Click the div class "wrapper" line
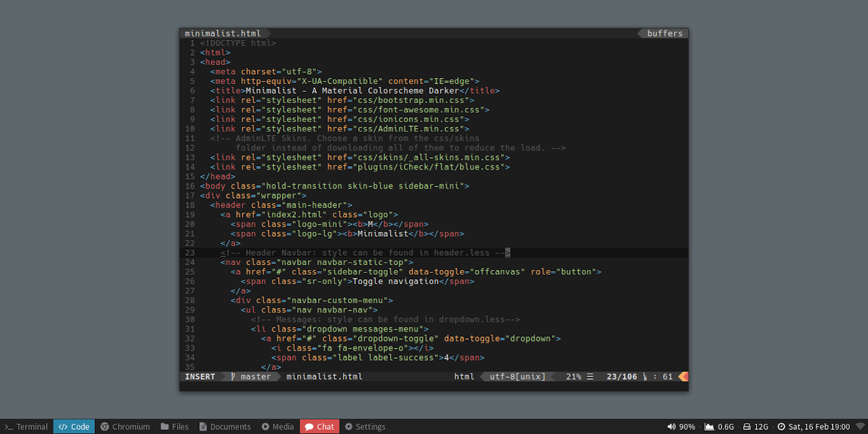Viewport: 868px width, 434px height. (x=253, y=195)
